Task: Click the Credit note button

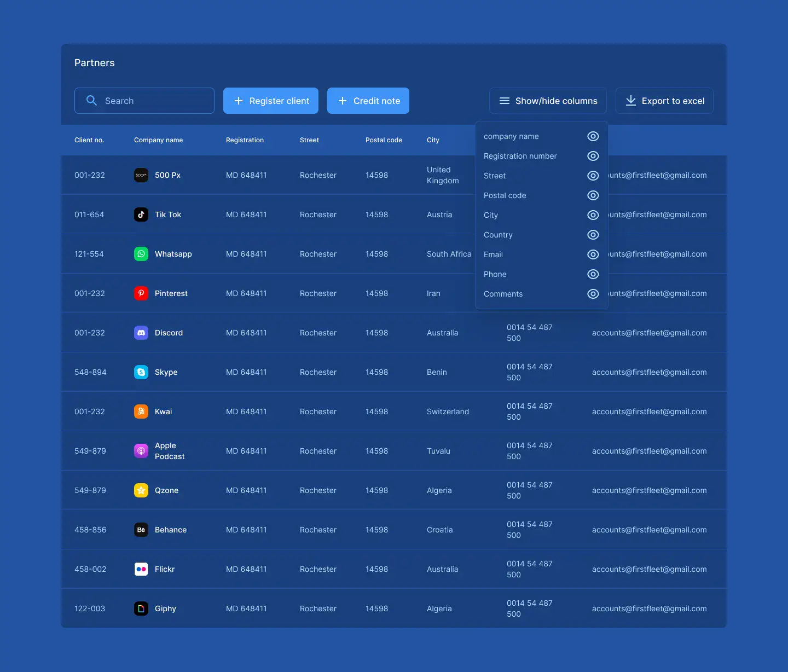Action: [368, 101]
